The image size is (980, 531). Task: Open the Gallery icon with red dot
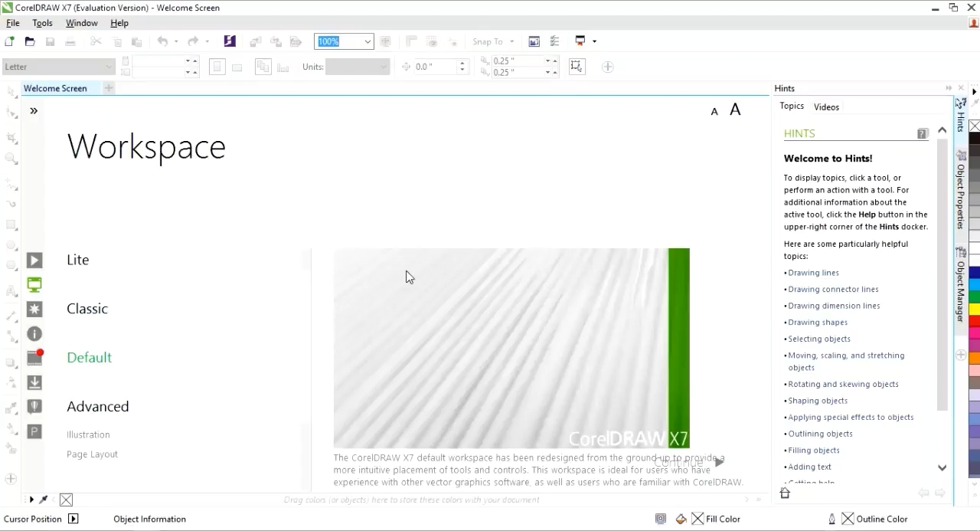point(34,358)
